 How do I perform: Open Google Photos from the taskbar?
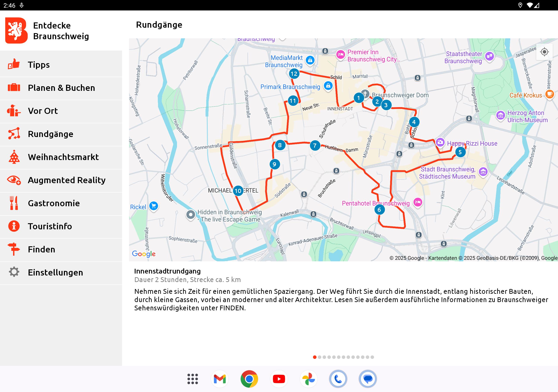(309, 379)
